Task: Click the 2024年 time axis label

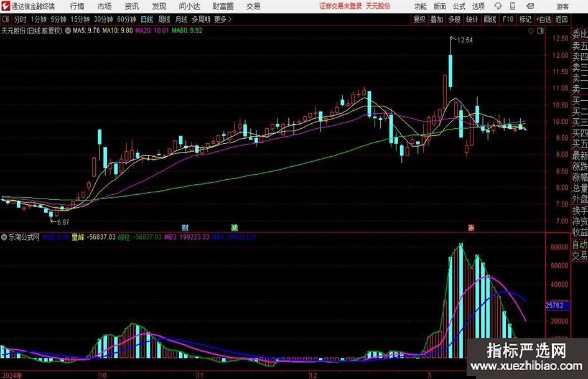Action: click(x=12, y=375)
